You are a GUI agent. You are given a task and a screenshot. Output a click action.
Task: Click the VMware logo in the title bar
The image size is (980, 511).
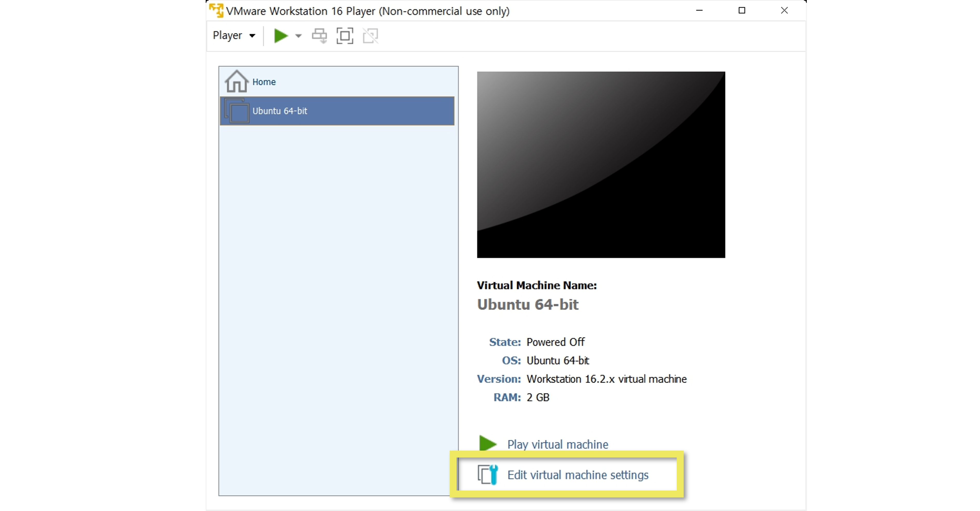click(x=217, y=11)
